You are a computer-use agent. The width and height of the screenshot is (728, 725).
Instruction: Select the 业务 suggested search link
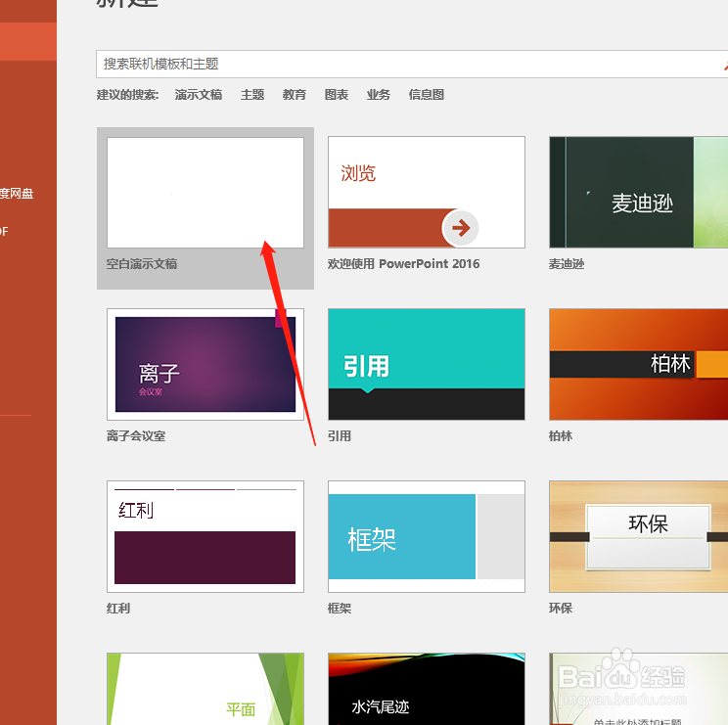379,95
